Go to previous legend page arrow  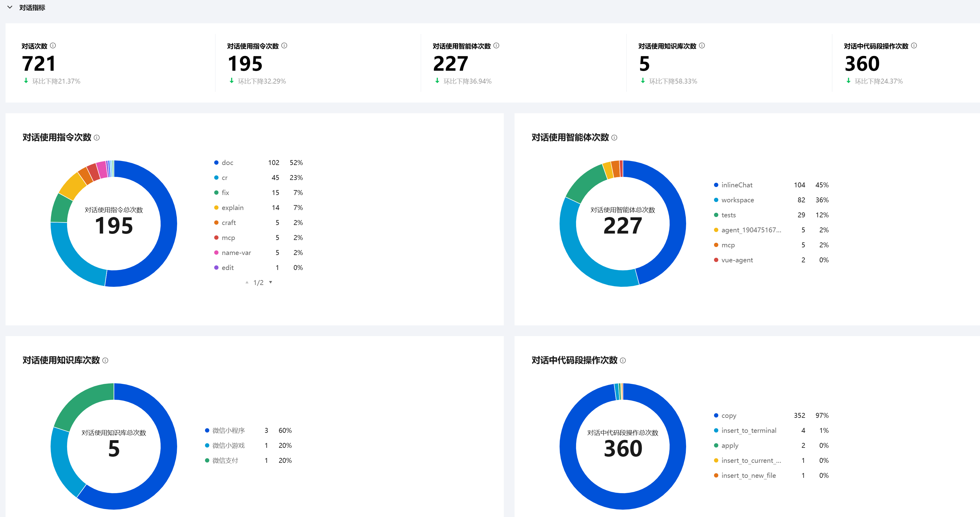pos(247,282)
